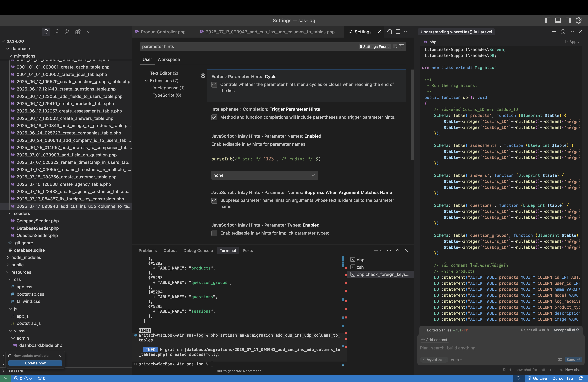Open the Debug Console panel tab
Viewport: 588px width, 382px height.
point(198,251)
